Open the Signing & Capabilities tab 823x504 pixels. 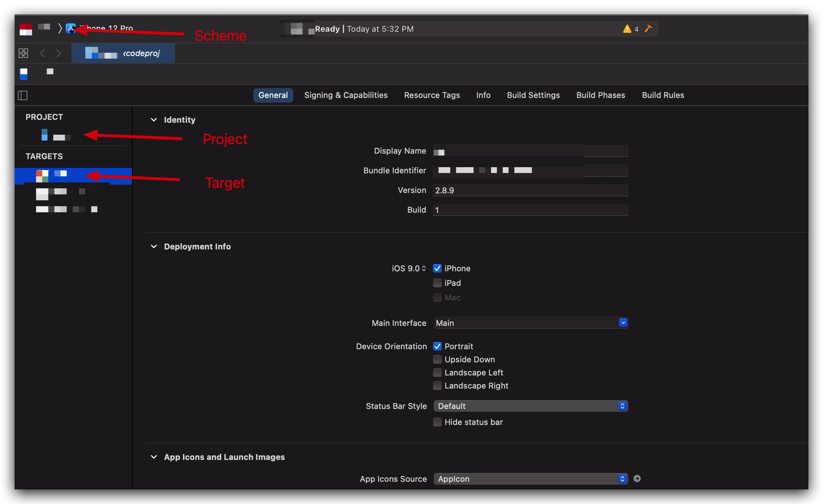point(346,95)
